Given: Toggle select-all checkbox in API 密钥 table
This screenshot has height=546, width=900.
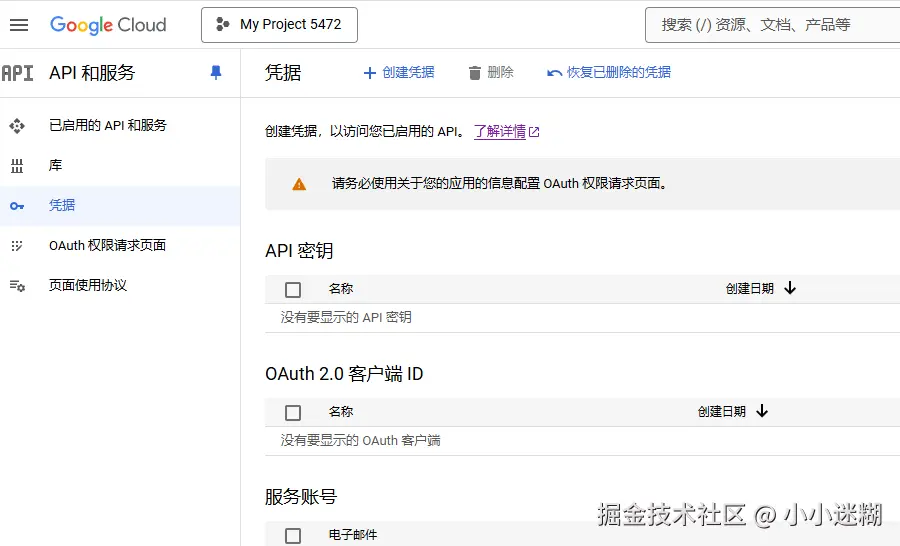Looking at the screenshot, I should pyautogui.click(x=293, y=289).
